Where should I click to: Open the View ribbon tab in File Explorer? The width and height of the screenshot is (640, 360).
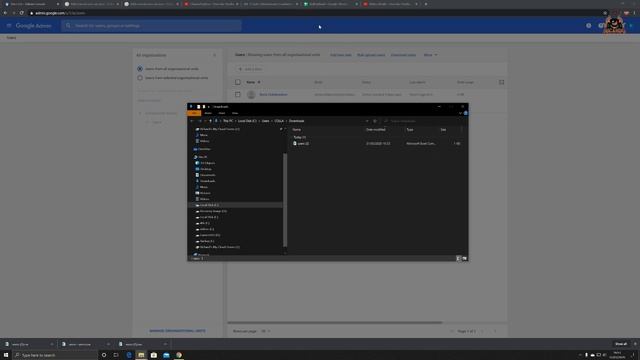tap(235, 113)
